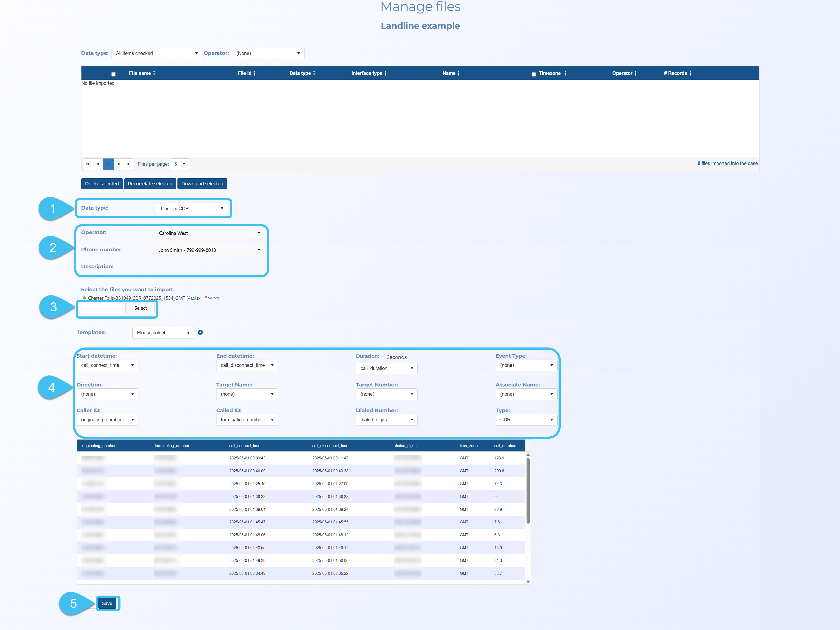Screen dimensions: 840x630
Task: Check the select-all files checkbox
Action: [113, 74]
